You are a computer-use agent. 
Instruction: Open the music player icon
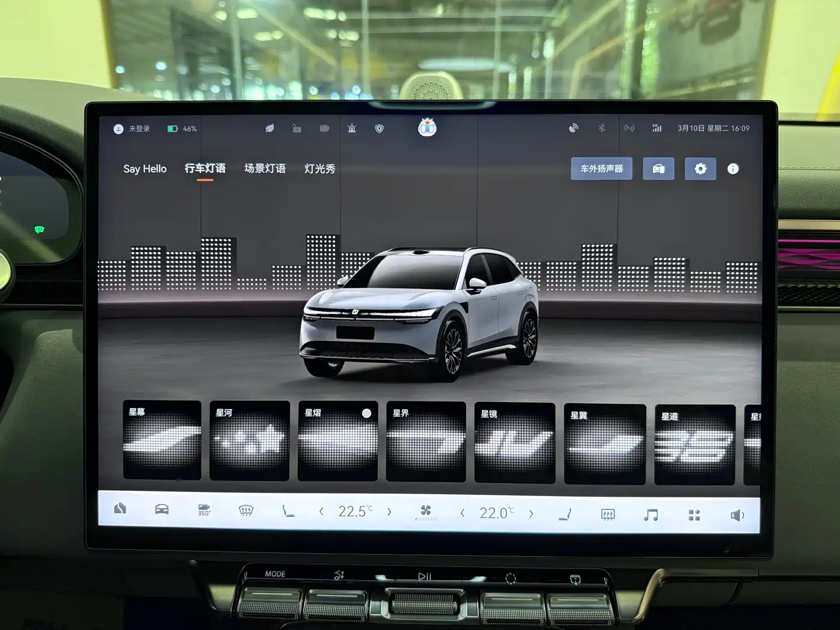650,515
